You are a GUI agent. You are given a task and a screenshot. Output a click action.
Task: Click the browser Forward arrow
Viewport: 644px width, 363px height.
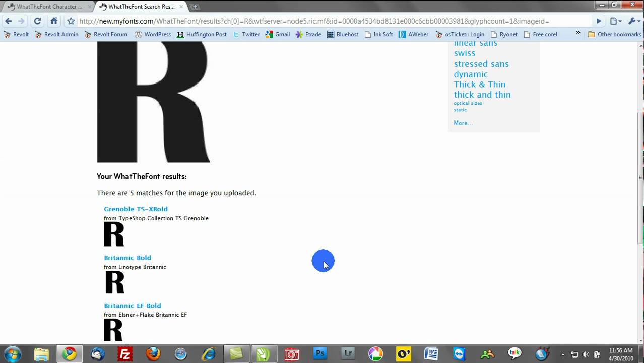(x=21, y=21)
